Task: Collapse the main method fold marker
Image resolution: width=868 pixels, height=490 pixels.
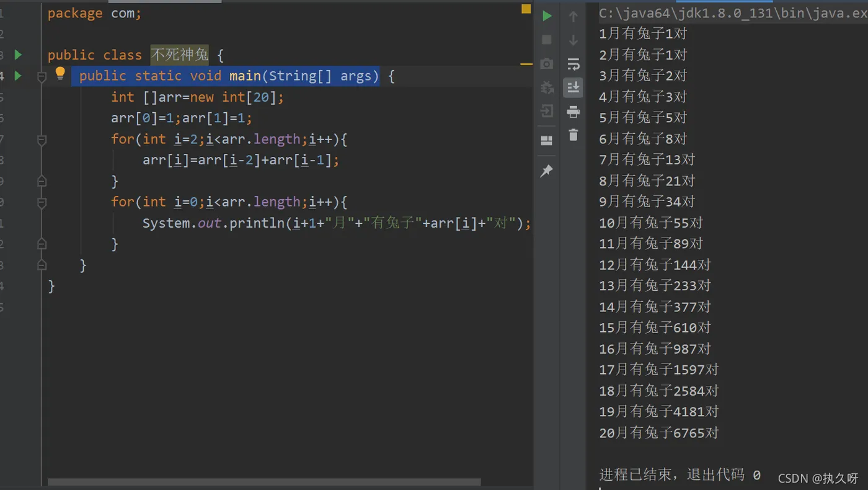Action: pos(42,77)
